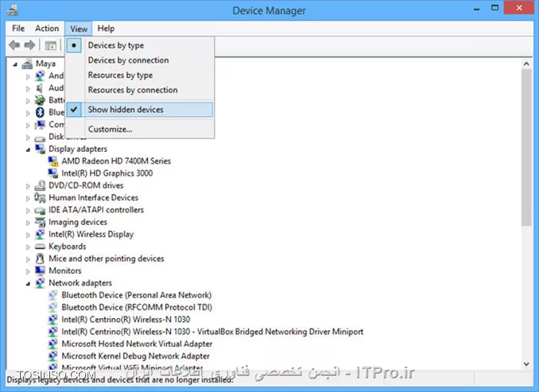This screenshot has height=392, width=539.
Task: Collapse the Maya root node
Action: tap(15, 64)
